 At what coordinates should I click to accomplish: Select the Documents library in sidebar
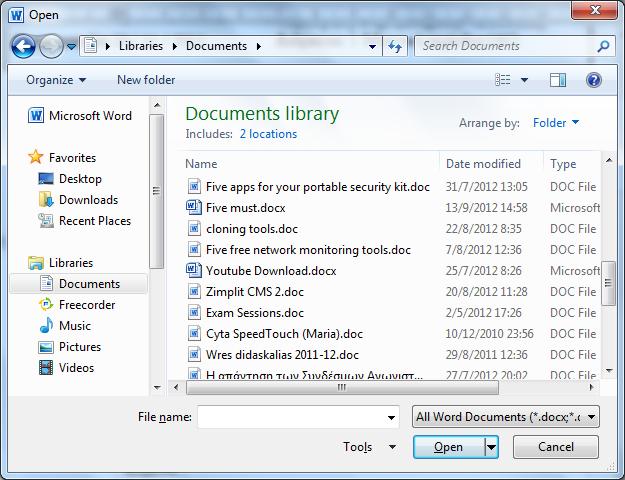[x=79, y=283]
